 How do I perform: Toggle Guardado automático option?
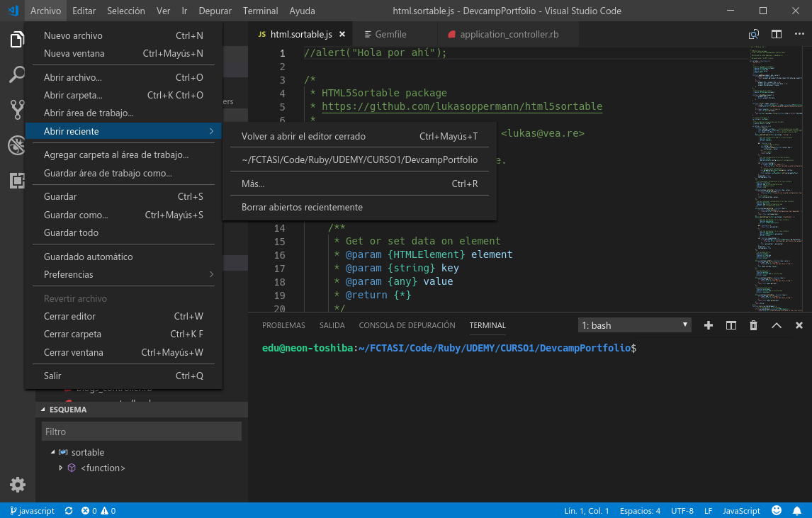88,257
